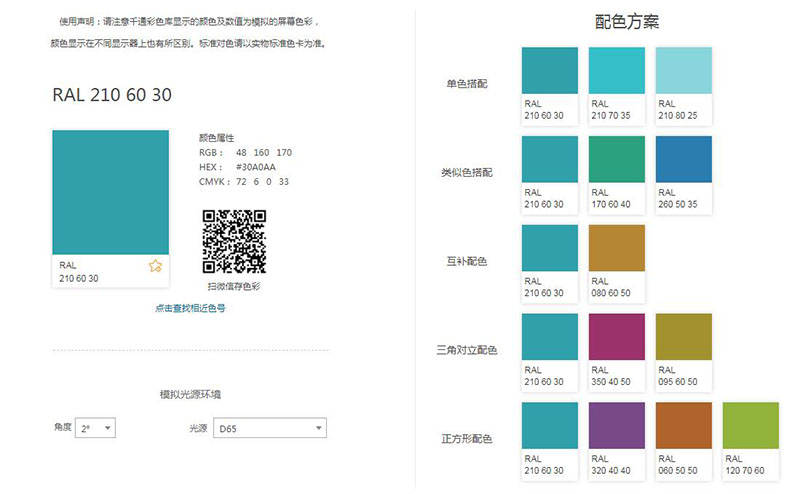Open the 角度 dropdown showing 2°
Image resolution: width=800 pixels, height=494 pixels.
point(95,428)
